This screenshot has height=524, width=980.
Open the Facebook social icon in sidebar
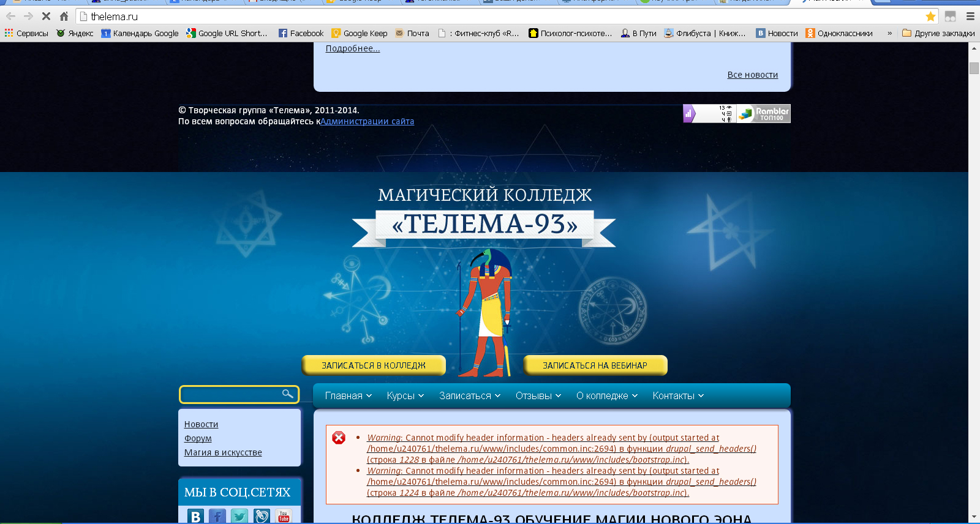point(217,517)
